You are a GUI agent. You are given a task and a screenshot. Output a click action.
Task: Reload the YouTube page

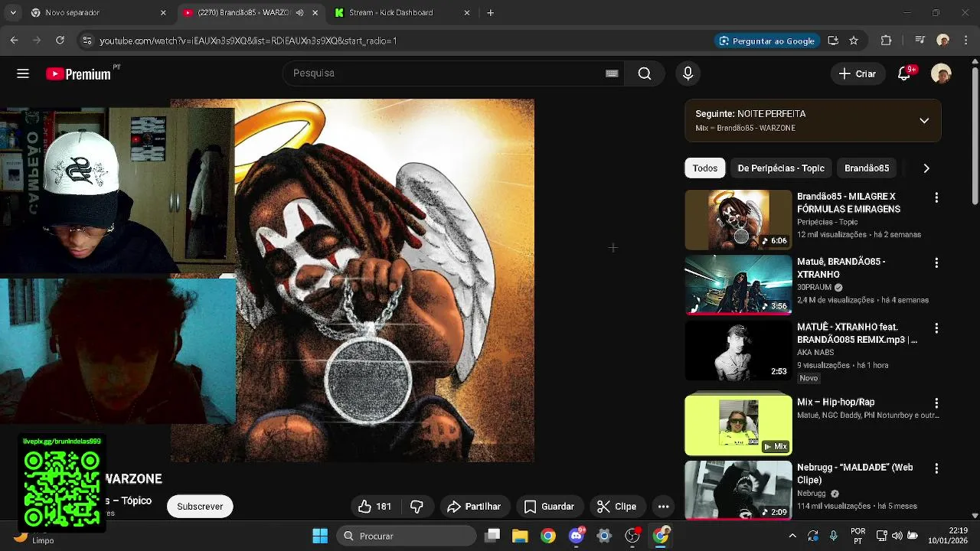[60, 41]
